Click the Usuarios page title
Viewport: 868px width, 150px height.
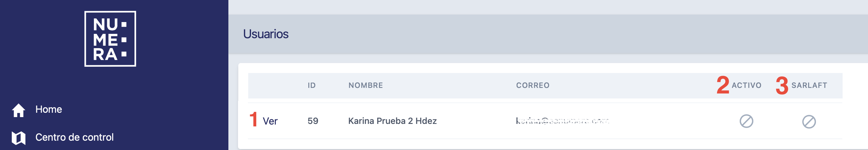[x=266, y=34]
